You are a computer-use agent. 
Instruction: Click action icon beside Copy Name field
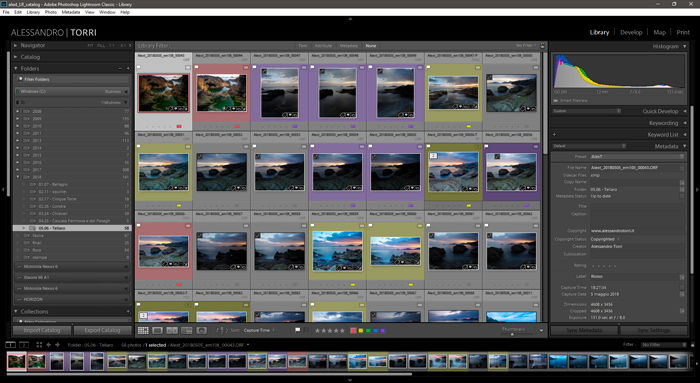pyautogui.click(x=682, y=182)
